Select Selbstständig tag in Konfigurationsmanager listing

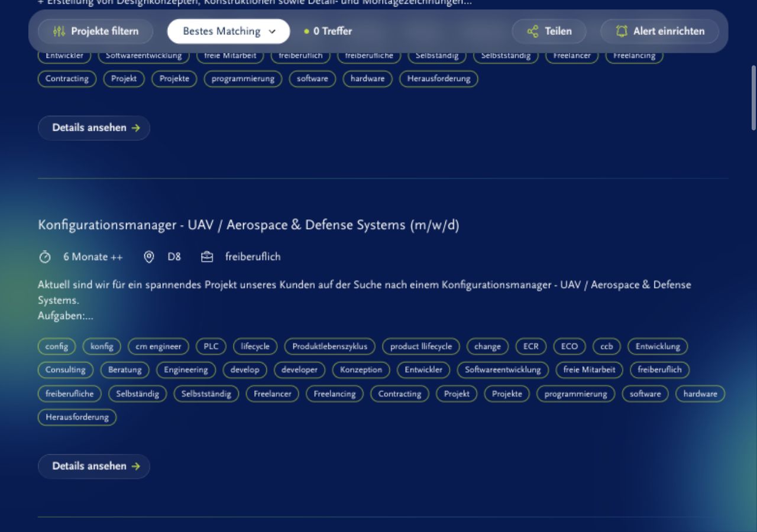(x=206, y=394)
